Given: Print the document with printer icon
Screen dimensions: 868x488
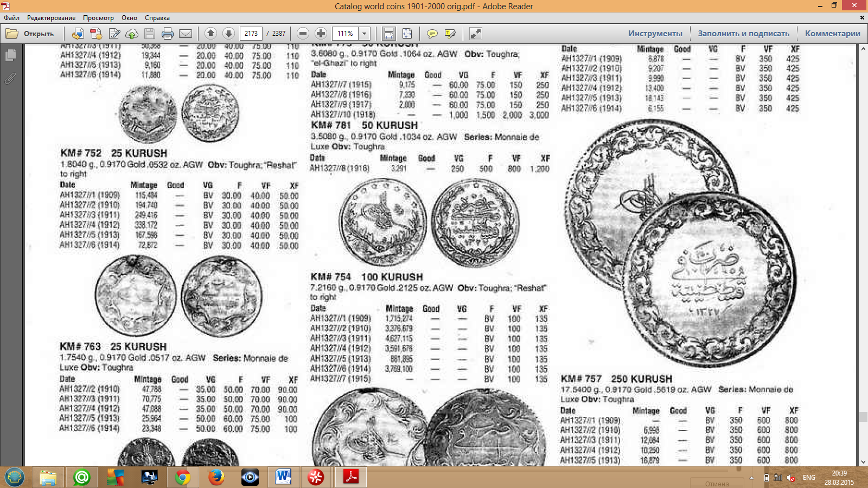Looking at the screenshot, I should (168, 34).
